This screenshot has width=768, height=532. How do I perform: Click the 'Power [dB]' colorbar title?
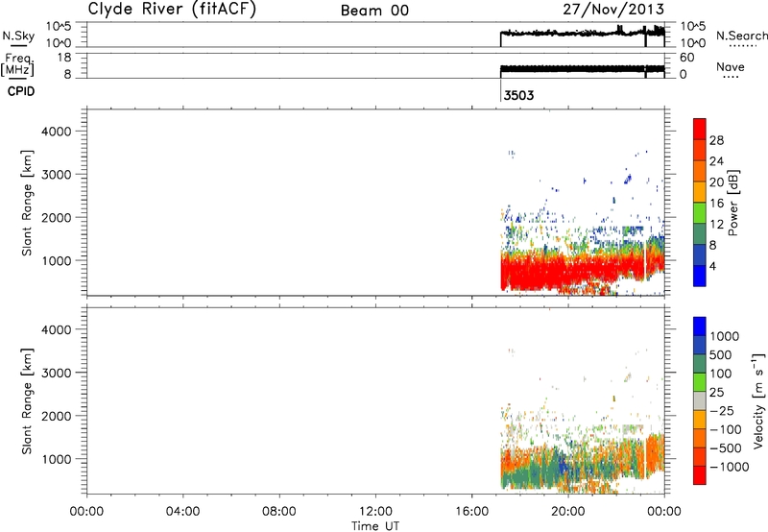732,203
